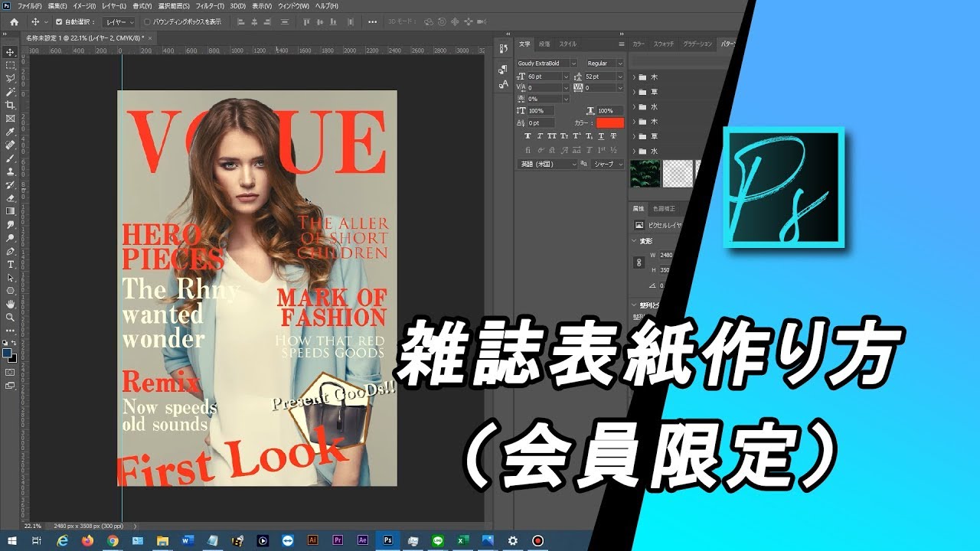Select the Zoom tool
The image size is (980, 551).
tap(11, 317)
